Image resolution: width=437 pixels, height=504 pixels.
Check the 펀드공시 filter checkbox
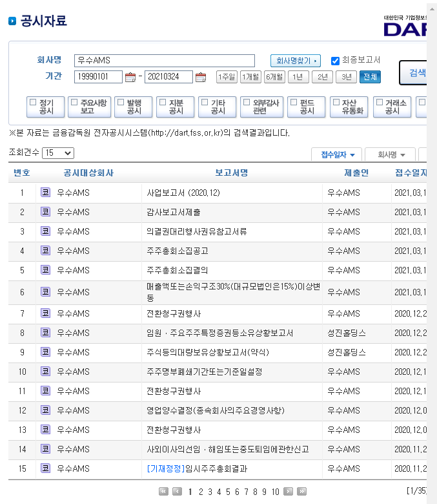[x=294, y=102]
